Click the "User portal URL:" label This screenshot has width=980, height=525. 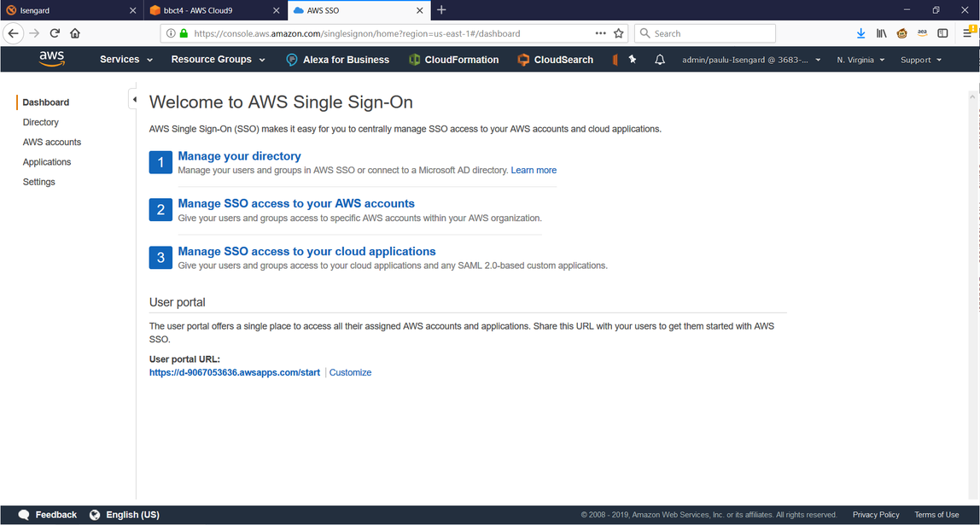point(185,359)
